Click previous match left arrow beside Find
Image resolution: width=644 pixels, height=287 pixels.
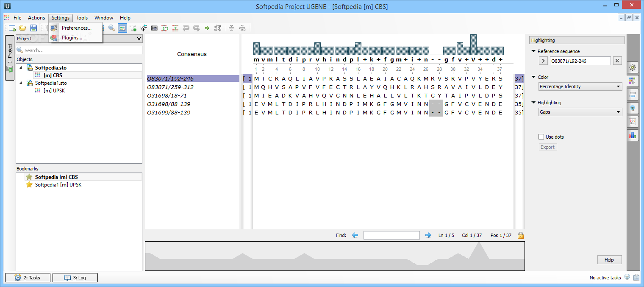pos(355,235)
